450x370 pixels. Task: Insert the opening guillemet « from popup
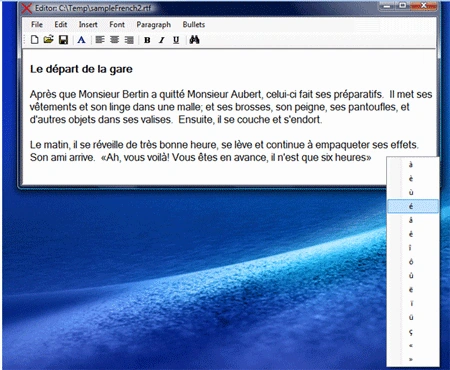[x=413, y=346]
